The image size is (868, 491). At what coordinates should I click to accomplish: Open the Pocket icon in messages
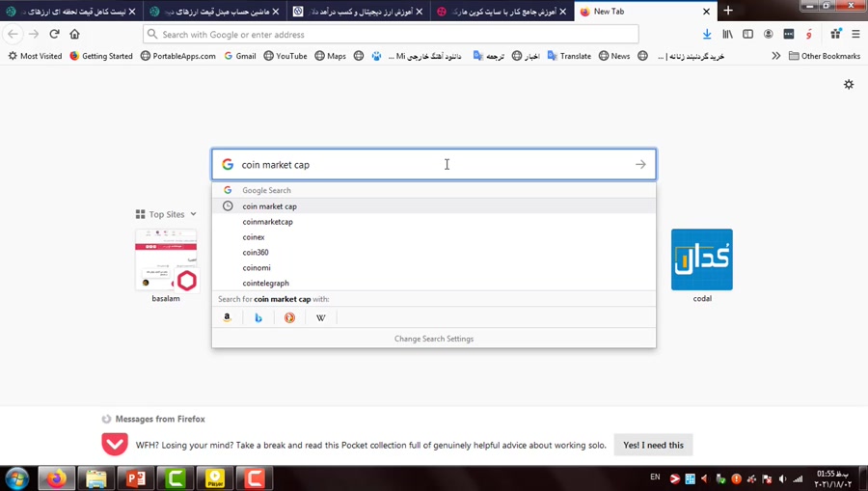click(x=115, y=445)
